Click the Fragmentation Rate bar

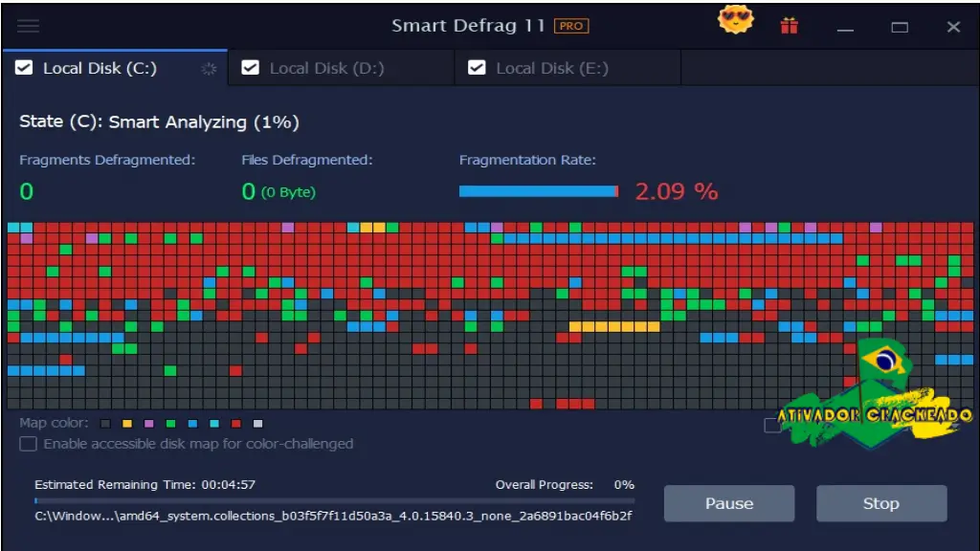click(x=539, y=191)
